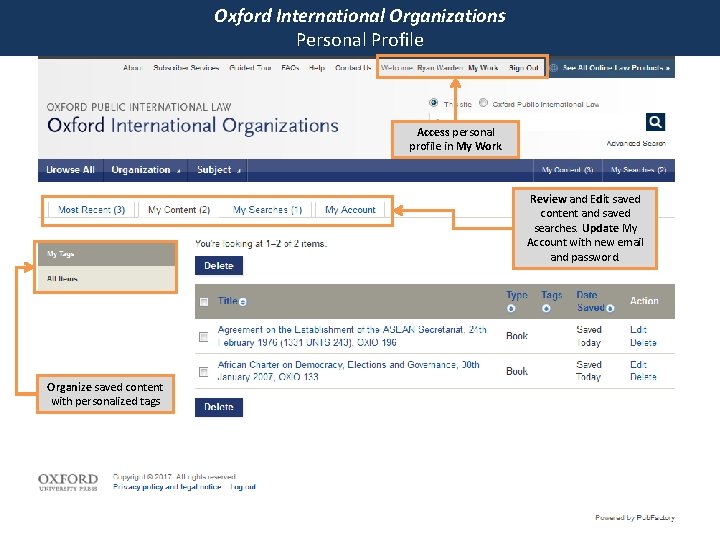Switch to the My Account tab
Screen dimensions: 720x540
pos(350,210)
